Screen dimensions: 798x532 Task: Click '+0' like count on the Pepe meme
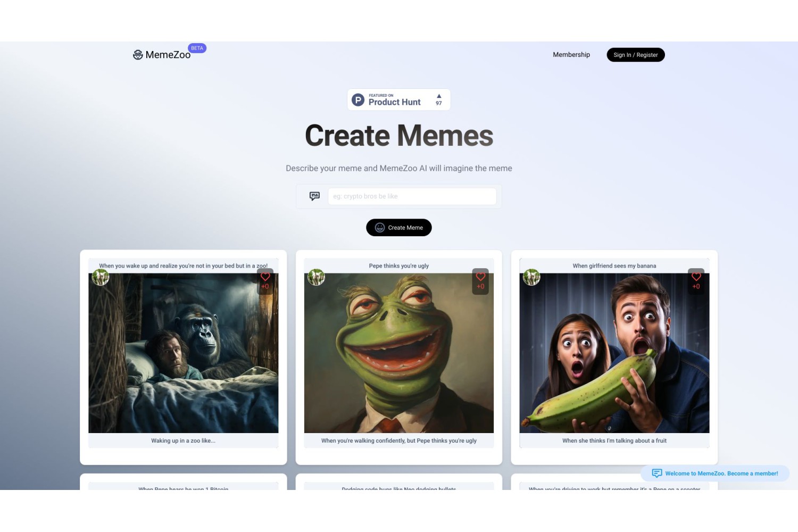pyautogui.click(x=480, y=286)
